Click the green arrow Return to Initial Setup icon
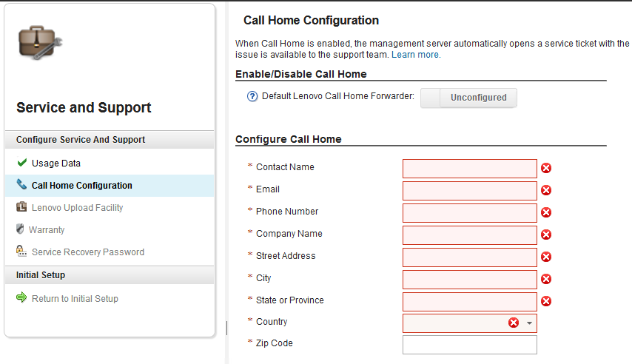The height and width of the screenshot is (364, 632). click(x=21, y=297)
